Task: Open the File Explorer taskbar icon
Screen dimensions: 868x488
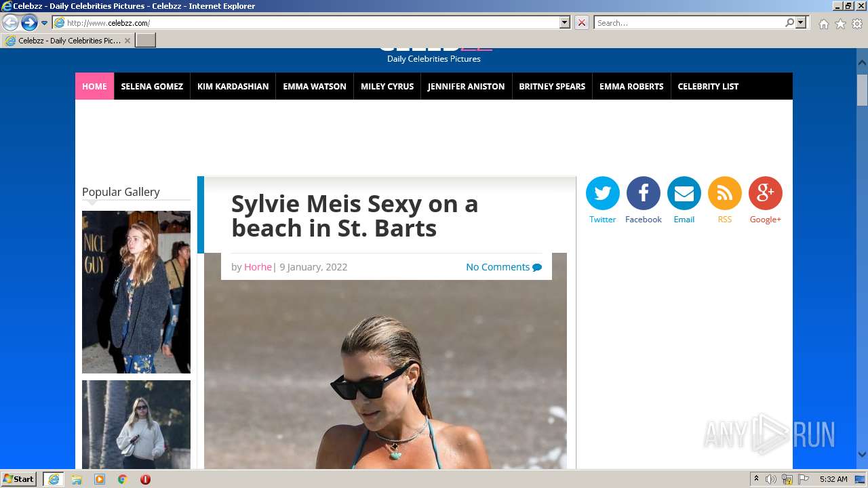Action: (77, 479)
